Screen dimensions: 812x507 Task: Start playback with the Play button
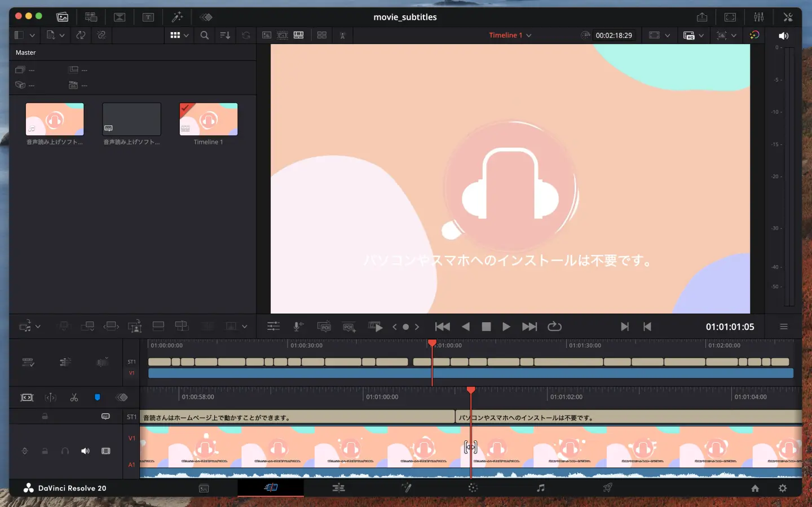506,327
